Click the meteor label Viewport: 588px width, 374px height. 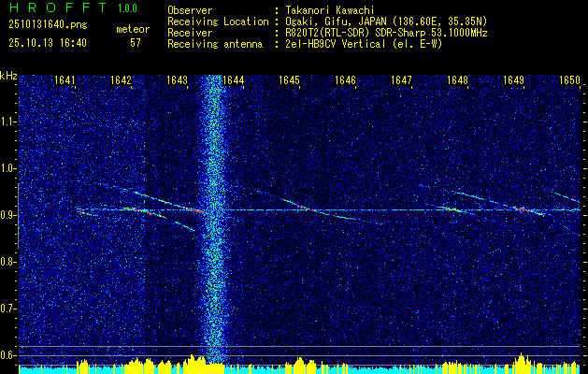coord(133,29)
